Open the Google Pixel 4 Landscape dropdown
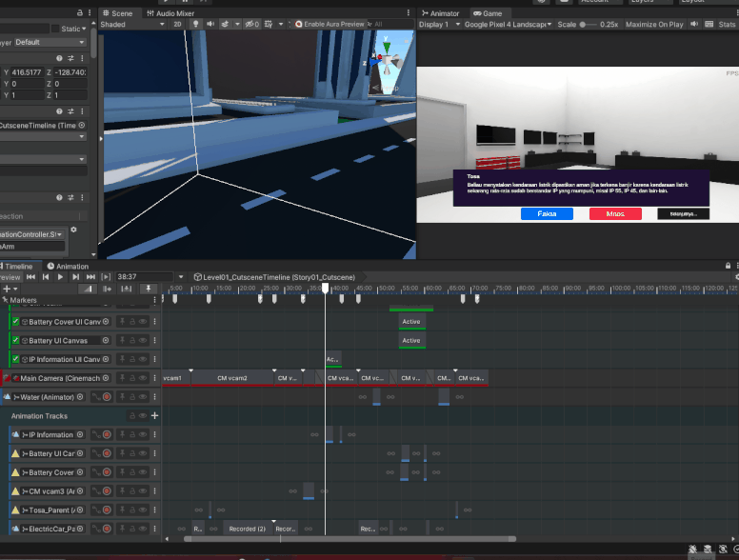Screen dimensions: 739x560 (x=506, y=25)
